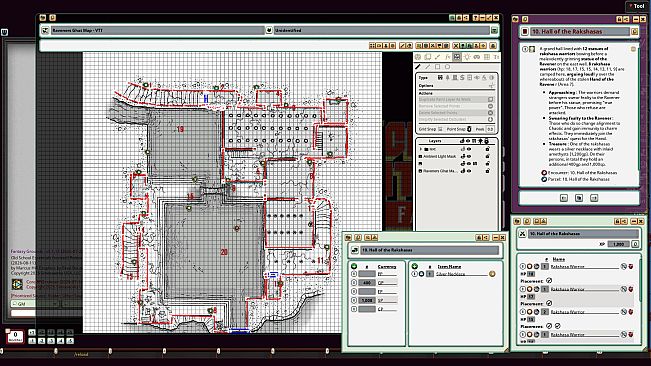
Task: Click the map name field
Action: pos(157,30)
